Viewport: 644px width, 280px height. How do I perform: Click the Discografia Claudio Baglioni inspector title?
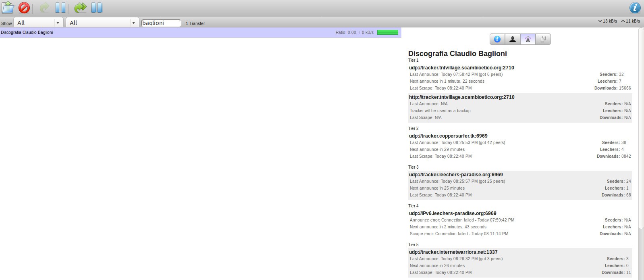(x=457, y=54)
